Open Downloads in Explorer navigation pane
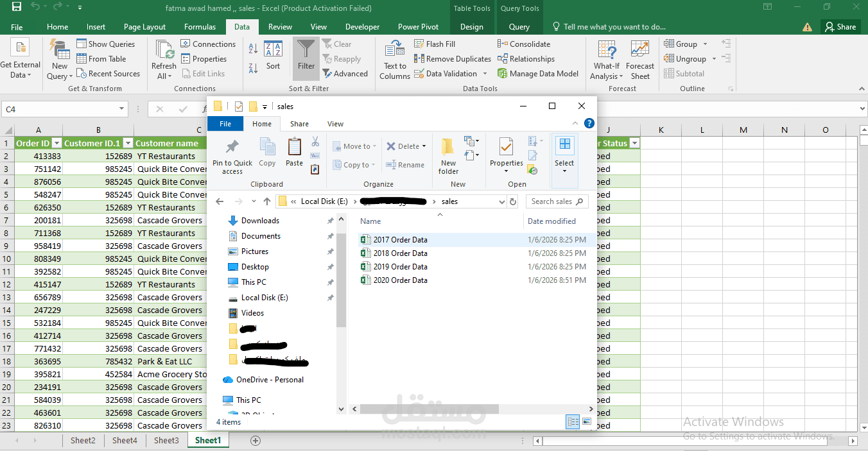The image size is (868, 451). [260, 221]
